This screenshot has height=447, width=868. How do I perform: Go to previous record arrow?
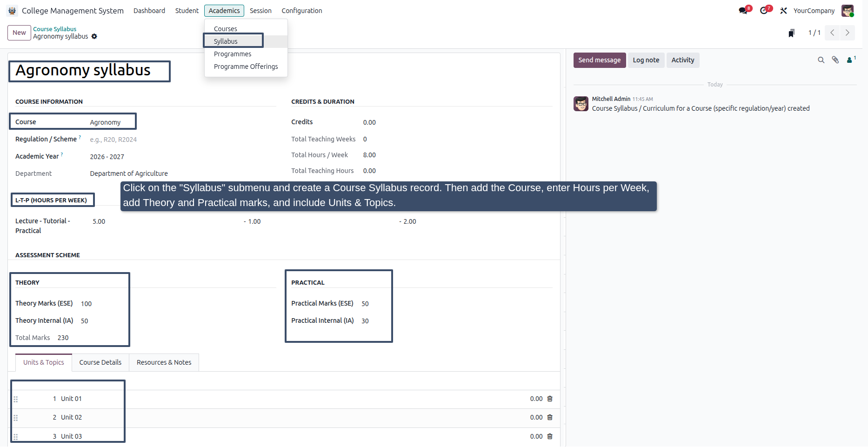click(x=832, y=33)
